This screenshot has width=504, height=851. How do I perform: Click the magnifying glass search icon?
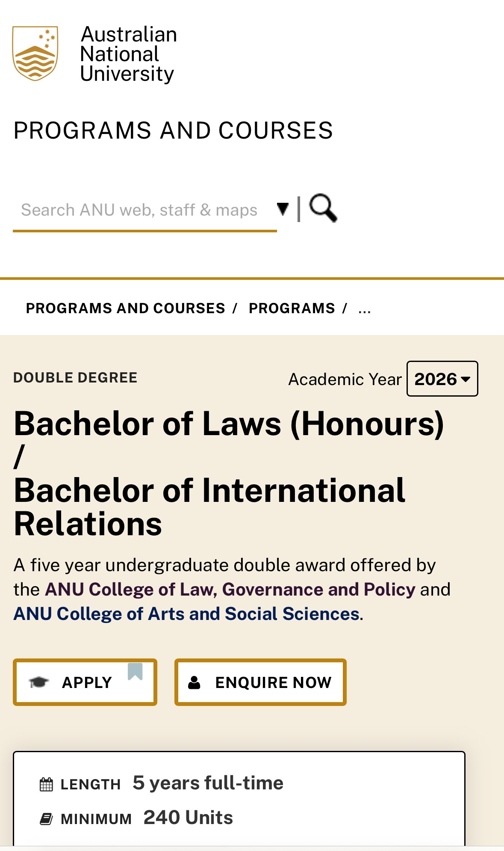pyautogui.click(x=323, y=208)
